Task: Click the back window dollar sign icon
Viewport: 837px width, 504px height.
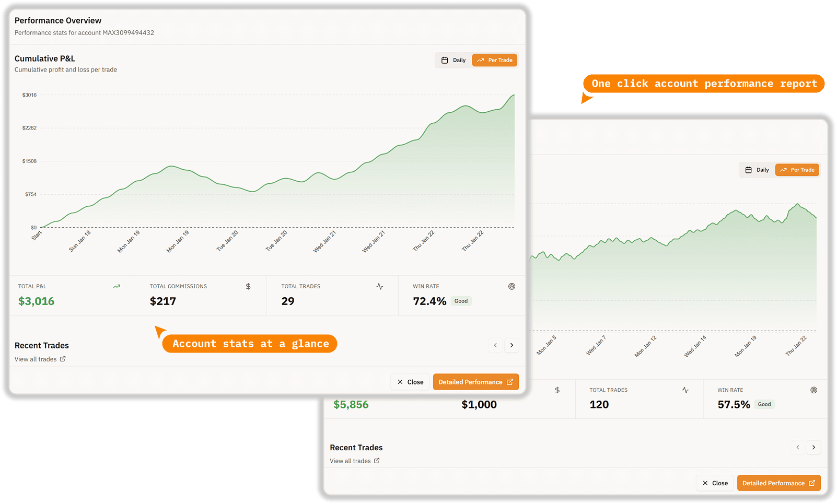Action: click(557, 390)
